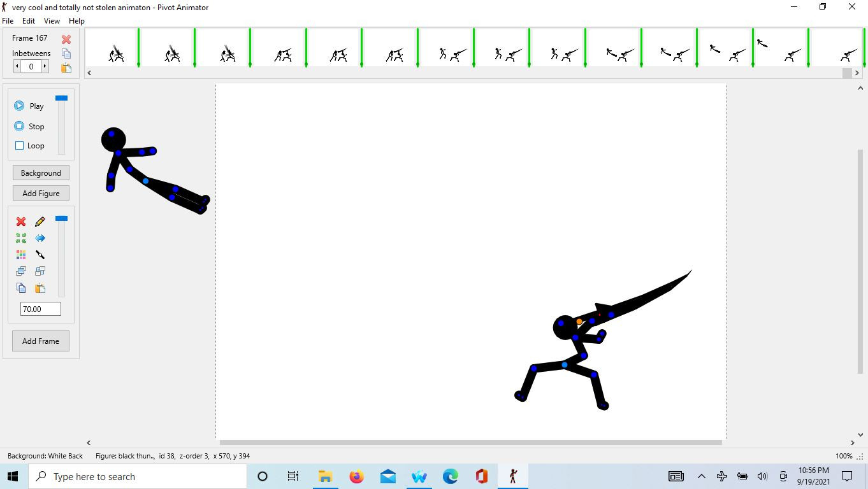Enable the Loop playback checkbox
The width and height of the screenshot is (868, 489).
click(19, 145)
